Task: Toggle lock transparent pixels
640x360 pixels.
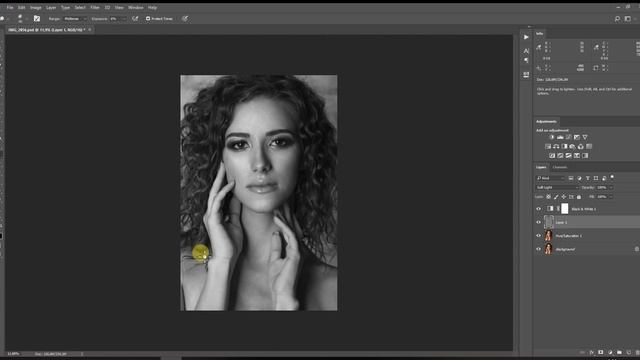Action: click(x=548, y=197)
